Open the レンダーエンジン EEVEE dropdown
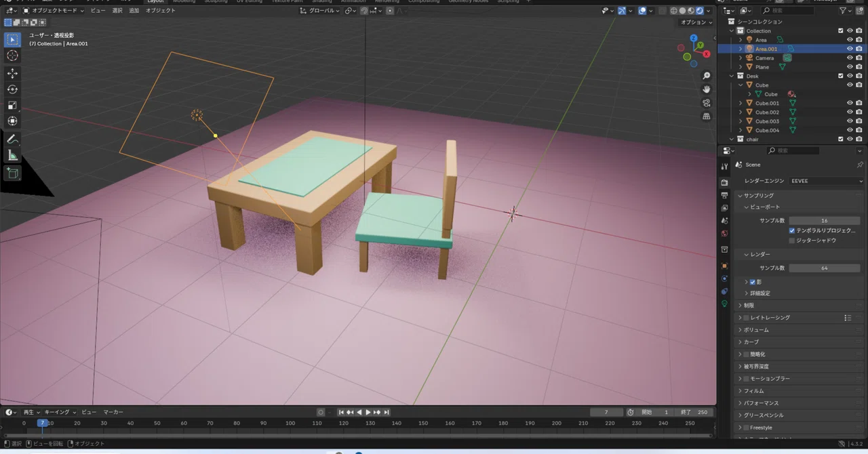 827,181
